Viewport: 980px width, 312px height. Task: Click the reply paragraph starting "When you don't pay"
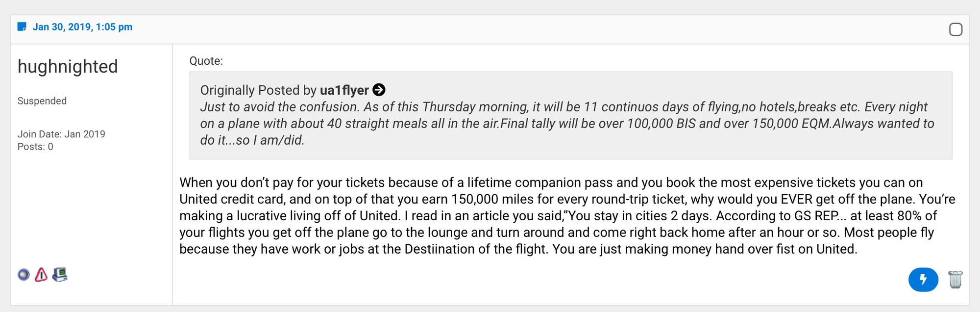point(567,216)
